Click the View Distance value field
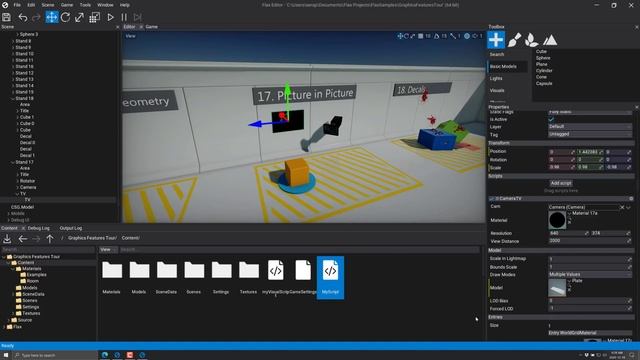 (x=590, y=241)
